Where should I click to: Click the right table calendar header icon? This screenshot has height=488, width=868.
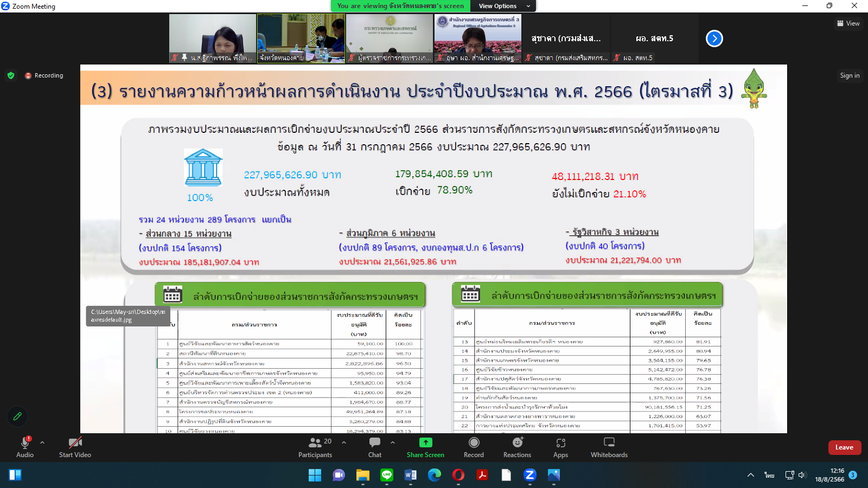click(470, 293)
